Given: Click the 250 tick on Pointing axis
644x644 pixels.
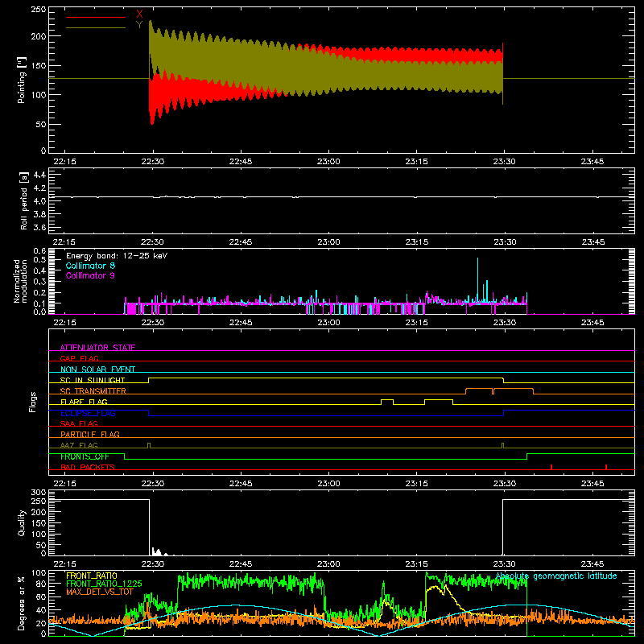Looking at the screenshot, I should coord(39,10).
